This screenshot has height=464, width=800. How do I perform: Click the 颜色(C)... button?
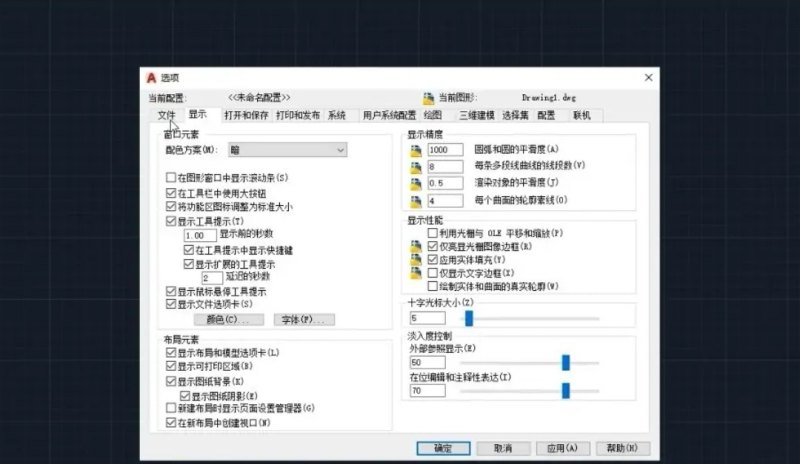click(229, 320)
